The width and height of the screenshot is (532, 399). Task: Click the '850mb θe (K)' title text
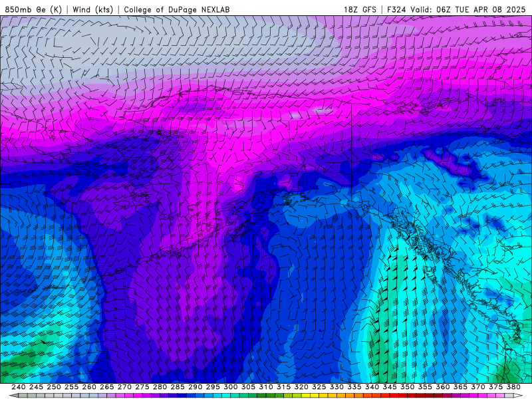pos(33,9)
